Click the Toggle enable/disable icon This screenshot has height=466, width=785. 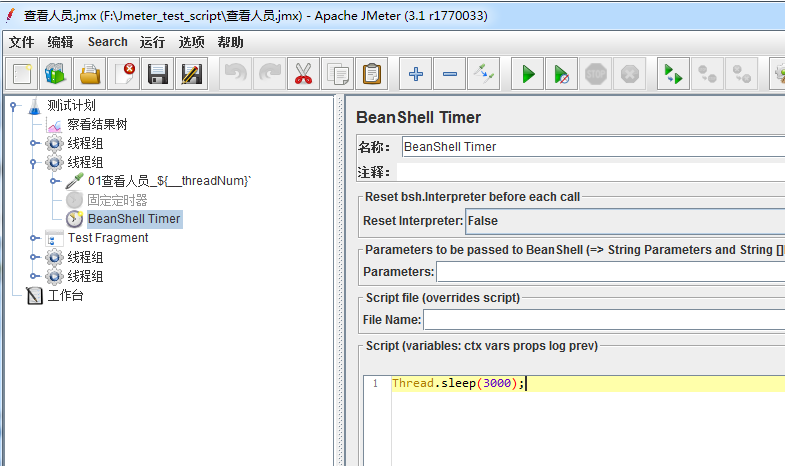pos(484,74)
